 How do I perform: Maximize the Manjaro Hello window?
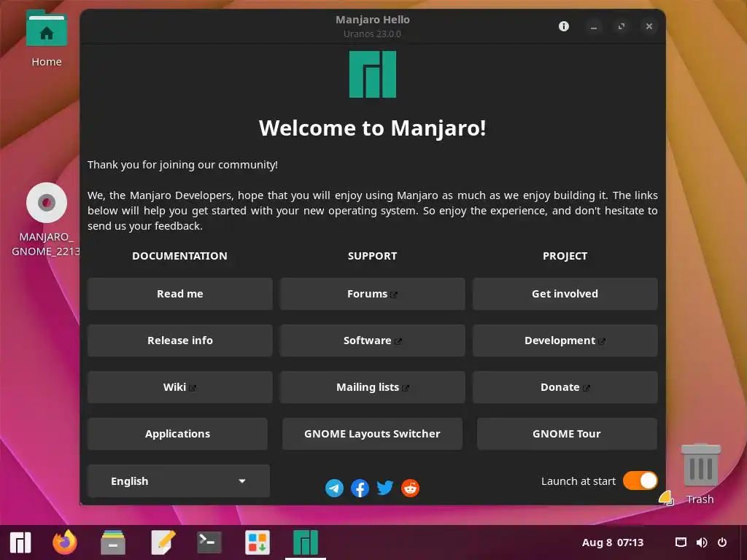pyautogui.click(x=622, y=26)
